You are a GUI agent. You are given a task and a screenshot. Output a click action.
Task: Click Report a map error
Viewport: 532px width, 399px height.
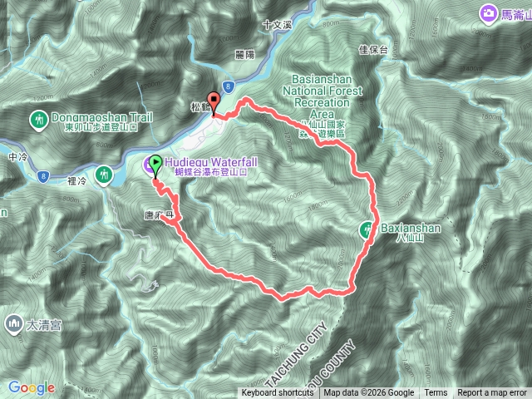pyautogui.click(x=492, y=393)
